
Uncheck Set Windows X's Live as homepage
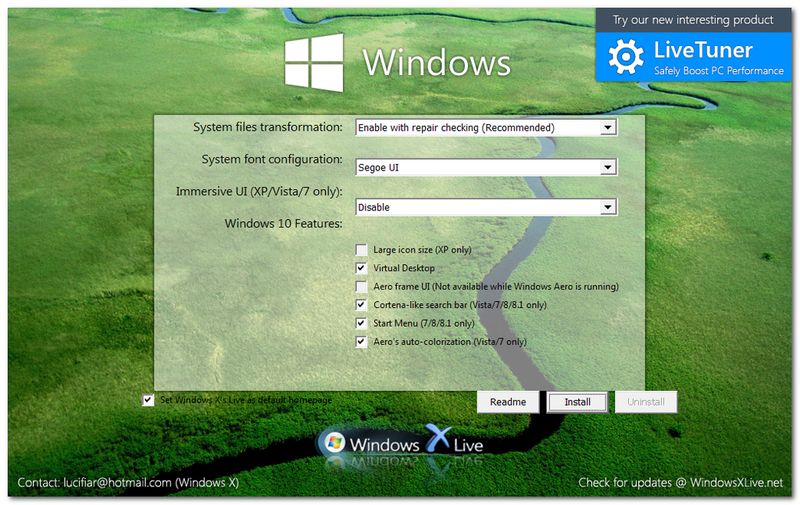(x=148, y=400)
